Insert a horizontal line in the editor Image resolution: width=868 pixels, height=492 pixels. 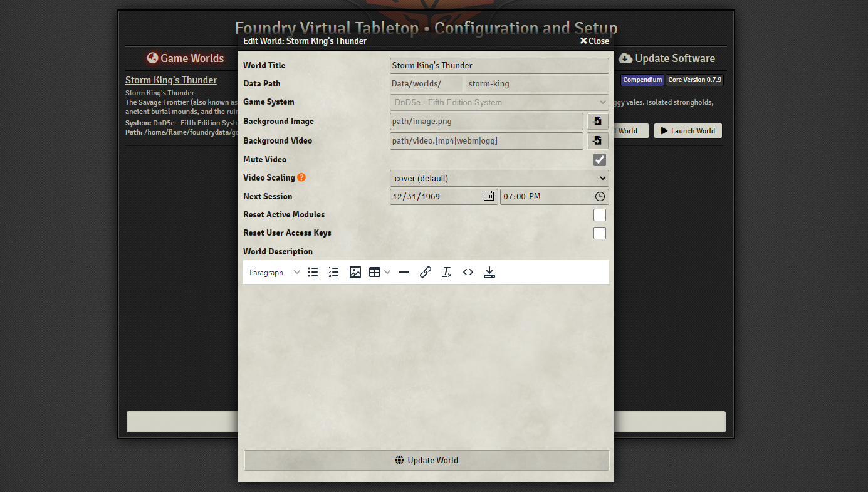click(404, 272)
